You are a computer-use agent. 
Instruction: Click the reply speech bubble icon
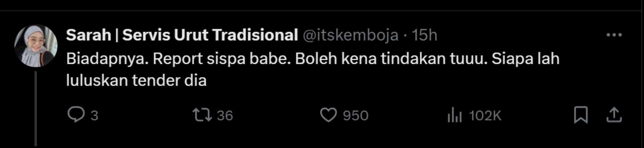click(x=76, y=115)
